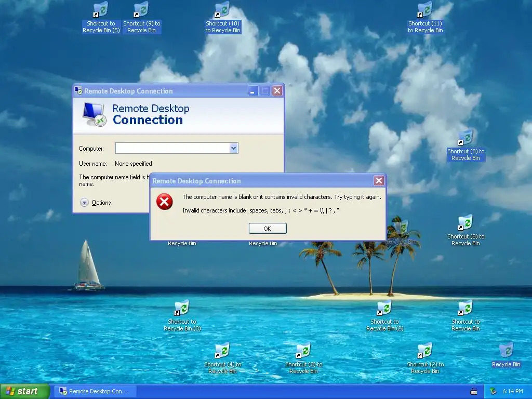Select Shortcut to Recycle Bin (2) icon
Image resolution: width=532 pixels, height=399 pixels.
[385, 316]
